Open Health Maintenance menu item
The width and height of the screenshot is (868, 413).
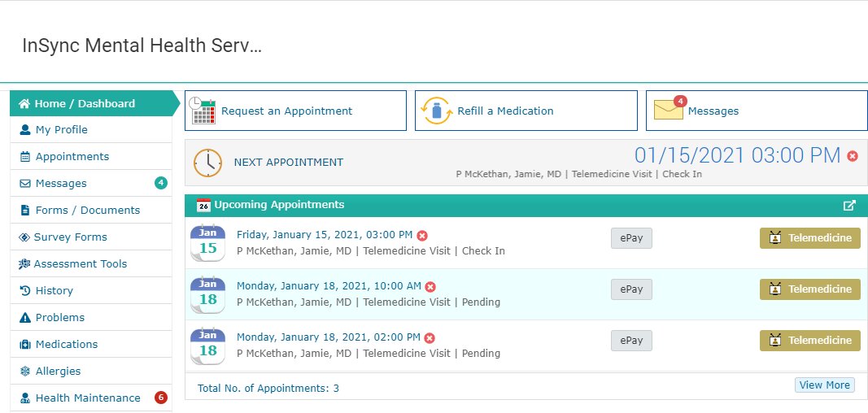tap(87, 398)
